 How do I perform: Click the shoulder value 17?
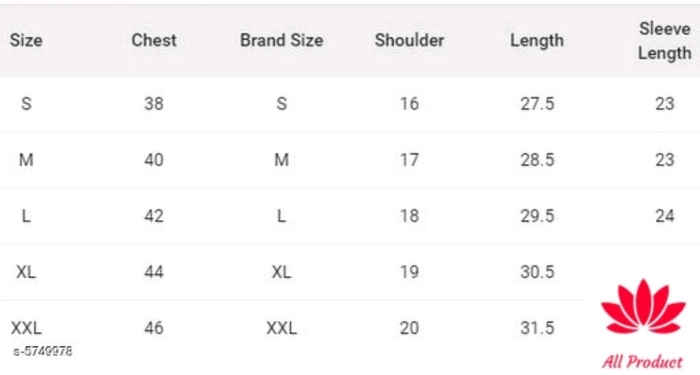pos(409,159)
